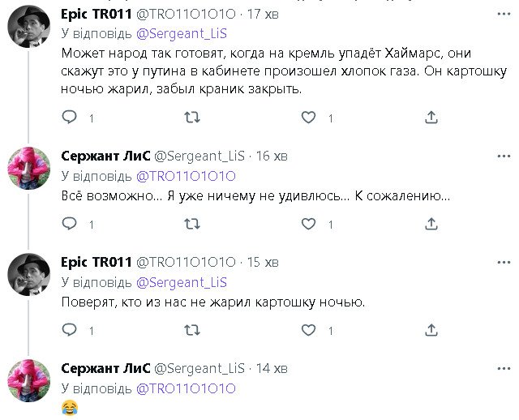Reply to the 'Всё возможно' tweet
The width and height of the screenshot is (519, 420).
coord(70,224)
